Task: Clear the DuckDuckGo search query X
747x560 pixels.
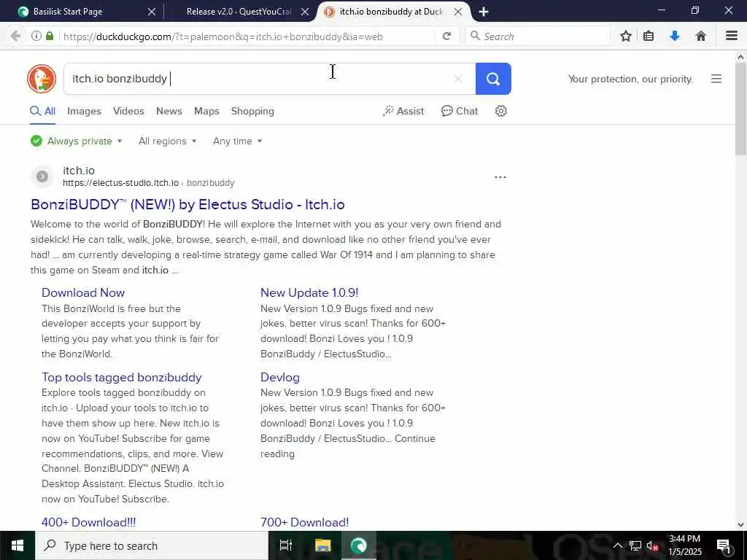Action: 458,79
